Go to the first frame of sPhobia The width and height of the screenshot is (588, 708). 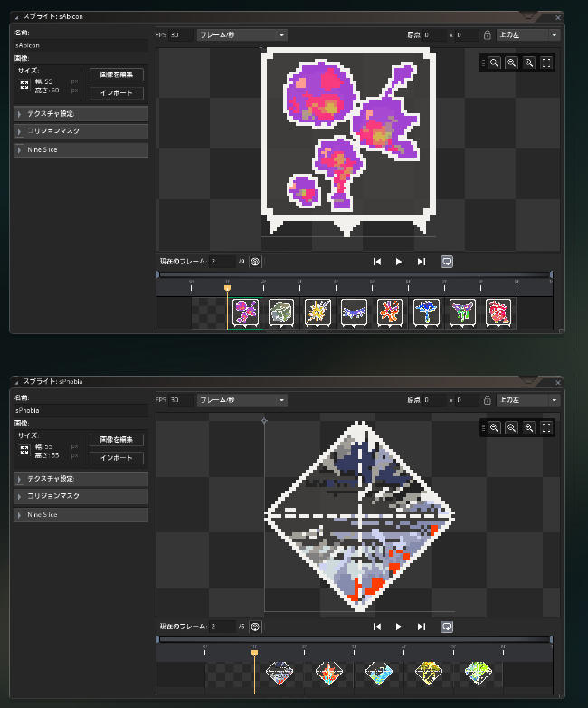click(x=377, y=627)
